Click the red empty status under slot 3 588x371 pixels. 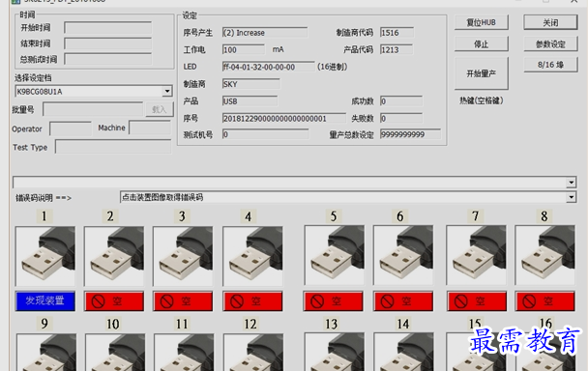pos(183,300)
